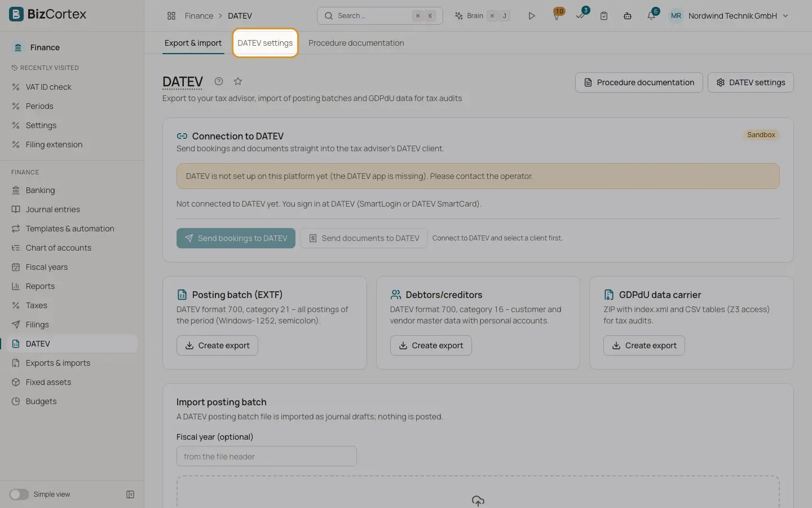
Task: Open Filing extension in the sidebar
Action: 72,144
